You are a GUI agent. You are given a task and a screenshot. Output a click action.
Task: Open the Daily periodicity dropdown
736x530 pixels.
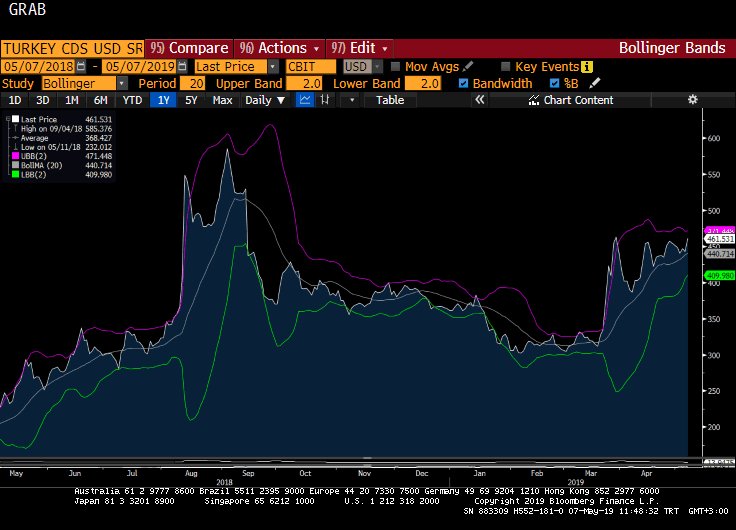click(x=265, y=100)
